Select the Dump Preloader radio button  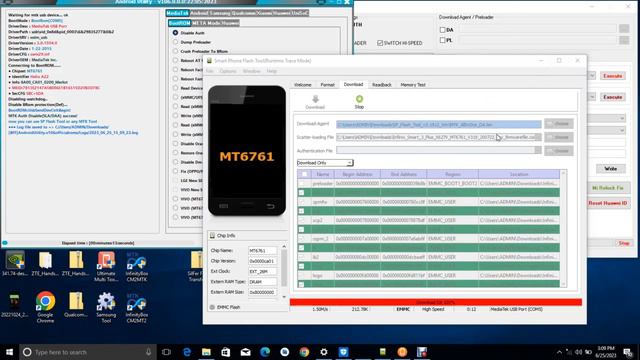[176, 42]
